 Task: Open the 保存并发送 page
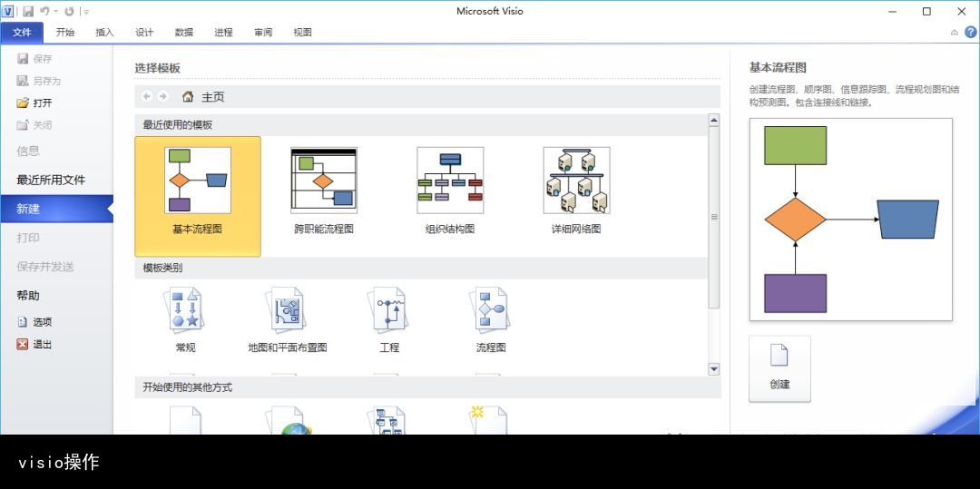point(45,267)
